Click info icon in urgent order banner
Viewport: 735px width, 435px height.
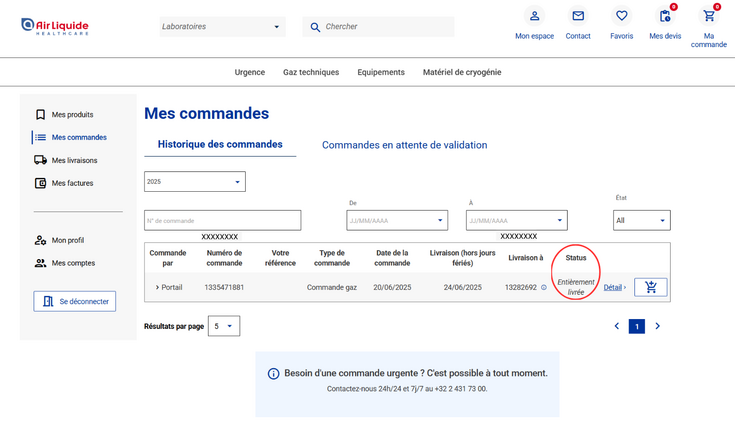(x=273, y=374)
